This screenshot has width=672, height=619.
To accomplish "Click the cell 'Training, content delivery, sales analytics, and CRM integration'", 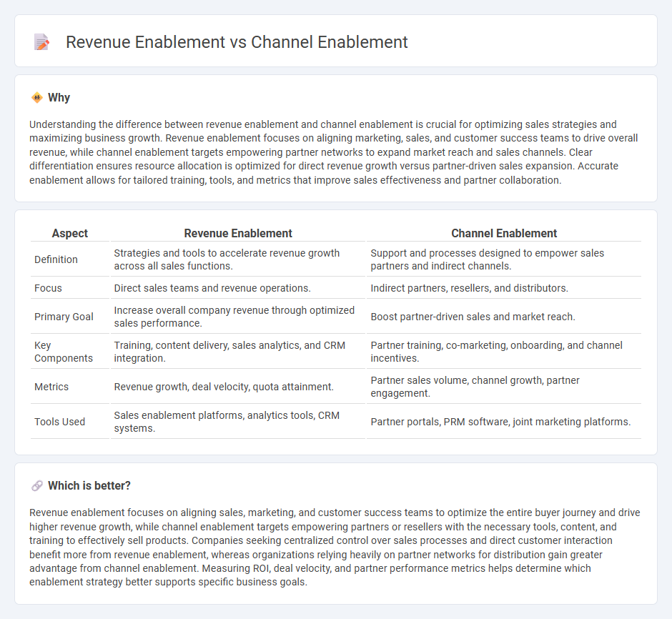I will pyautogui.click(x=238, y=352).
